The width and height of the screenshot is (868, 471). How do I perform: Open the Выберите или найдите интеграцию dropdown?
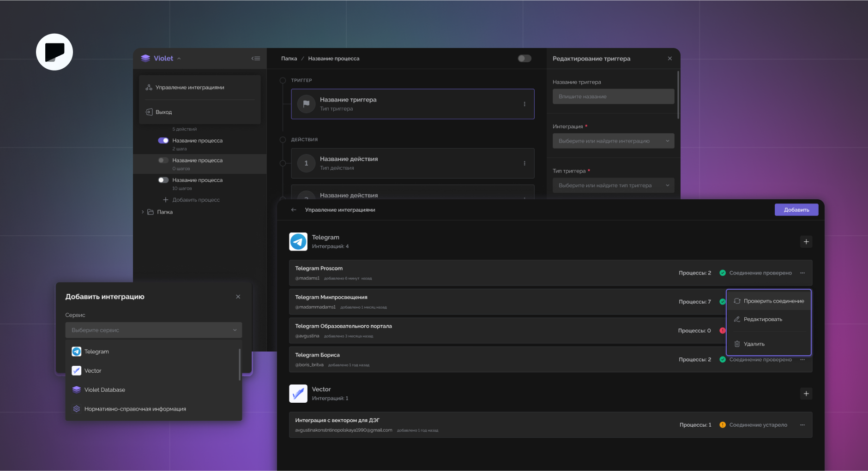[613, 141]
